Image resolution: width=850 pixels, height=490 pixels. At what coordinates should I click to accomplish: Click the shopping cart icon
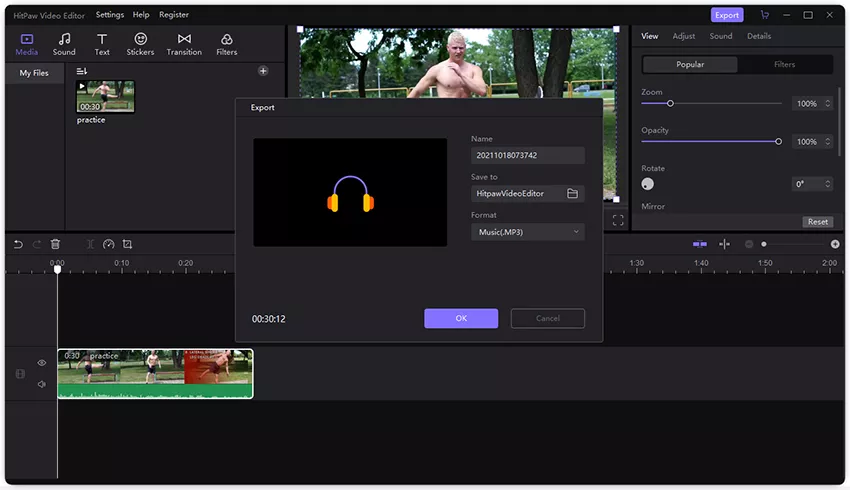click(765, 15)
